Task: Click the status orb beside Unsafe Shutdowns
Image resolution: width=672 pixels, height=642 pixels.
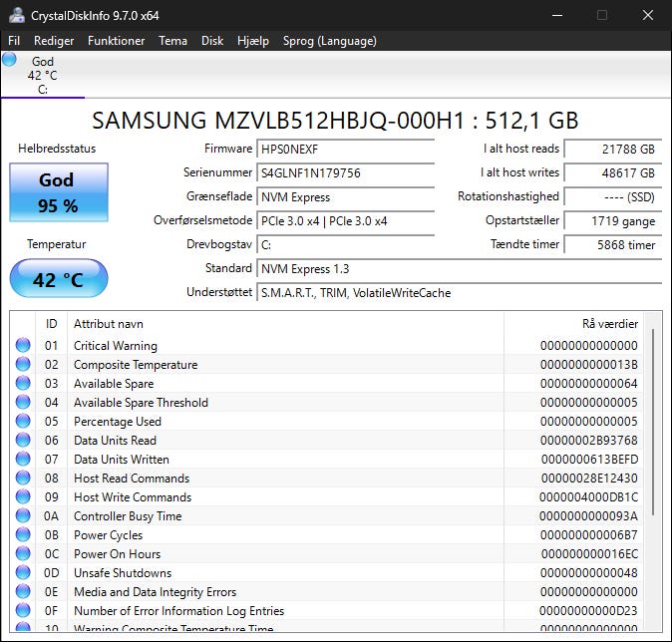Action: pos(23,572)
